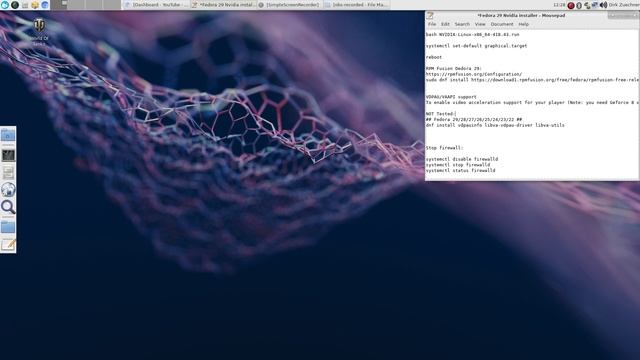Click the 'reboot' line in the editor
The image size is (640, 360).
tap(434, 57)
